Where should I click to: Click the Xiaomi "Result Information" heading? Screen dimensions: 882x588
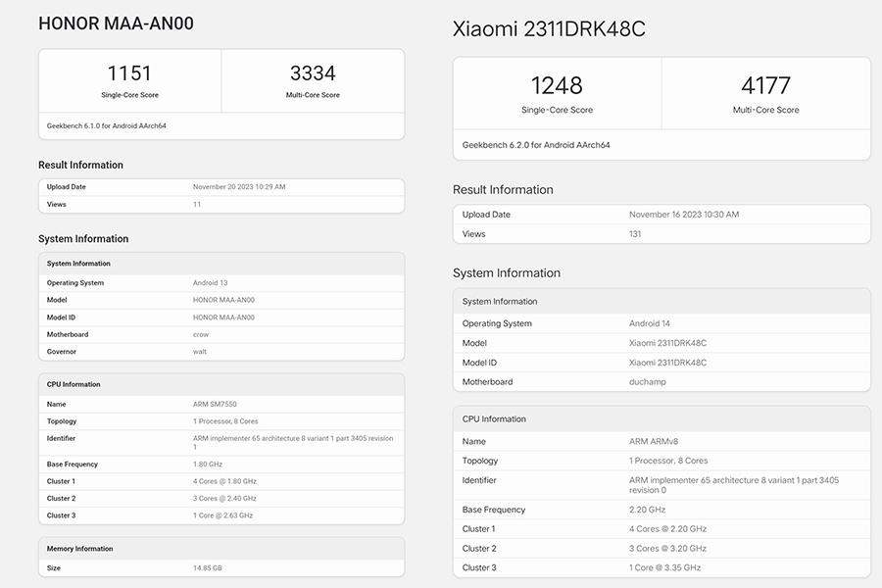tap(503, 190)
